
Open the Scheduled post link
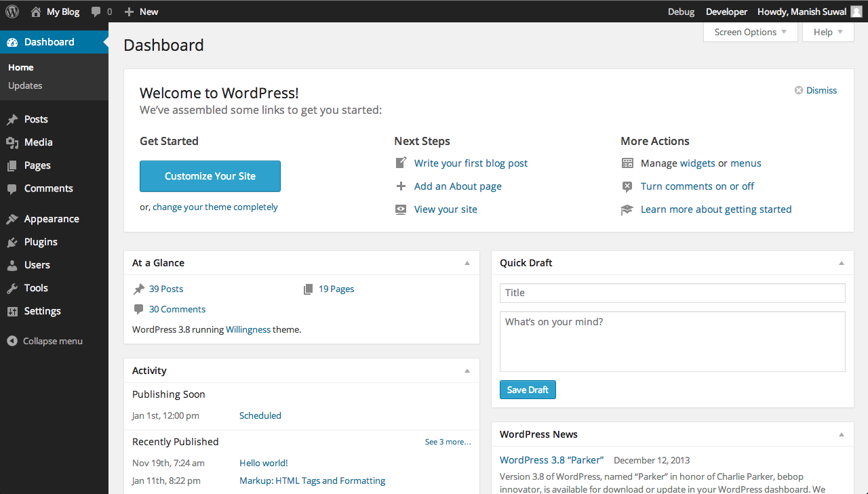(260, 415)
